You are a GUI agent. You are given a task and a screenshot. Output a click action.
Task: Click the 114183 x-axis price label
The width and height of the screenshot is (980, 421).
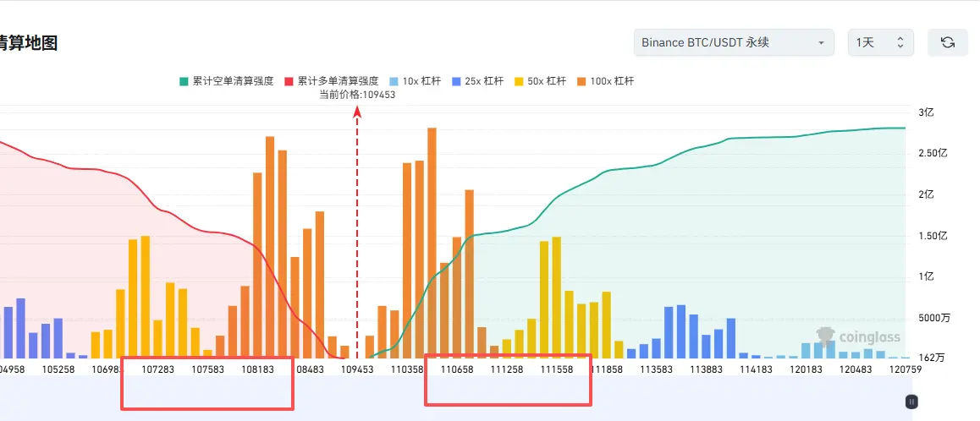click(x=757, y=369)
